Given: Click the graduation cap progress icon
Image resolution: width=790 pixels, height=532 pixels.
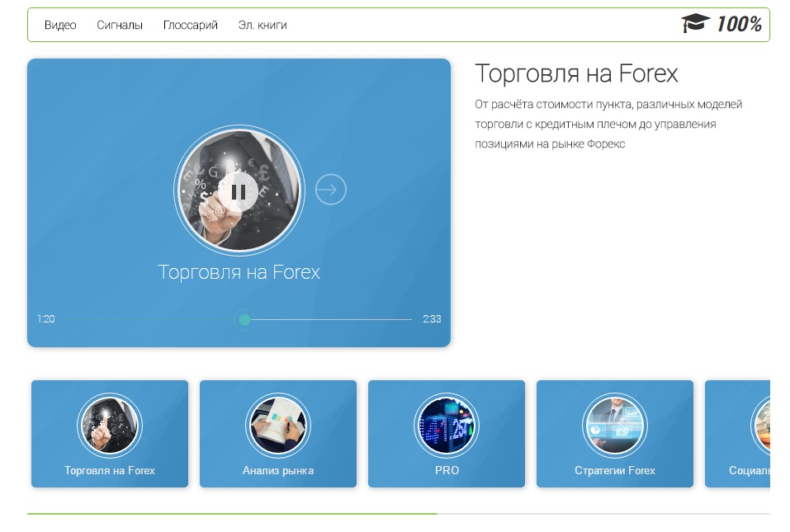Looking at the screenshot, I should [695, 23].
